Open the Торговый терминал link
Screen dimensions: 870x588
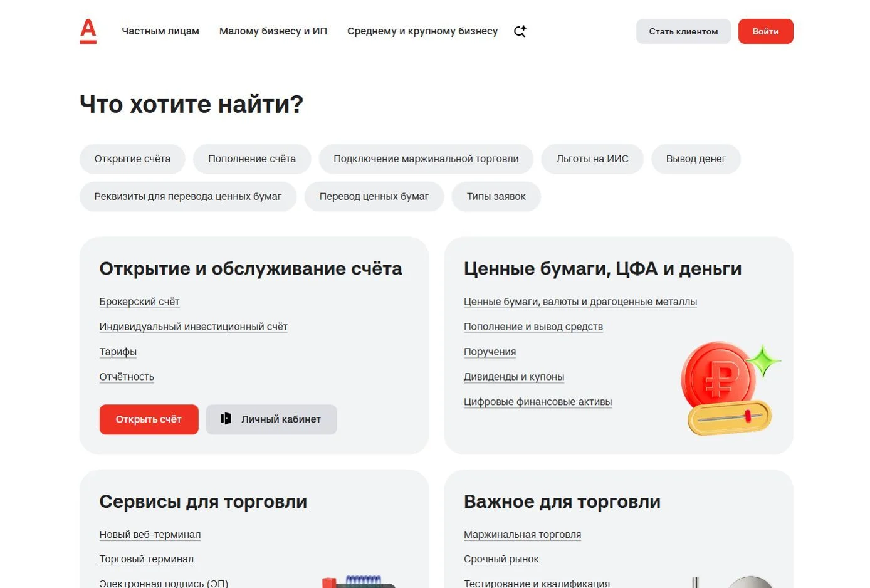146,559
